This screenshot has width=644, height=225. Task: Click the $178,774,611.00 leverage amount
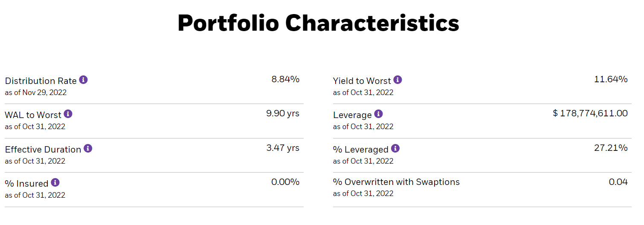coord(590,113)
